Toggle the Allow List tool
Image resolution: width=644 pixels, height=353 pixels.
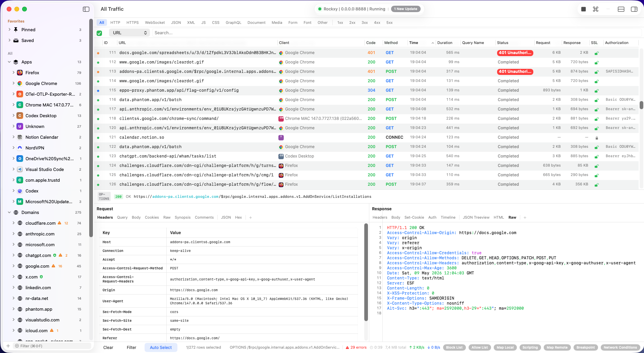pyautogui.click(x=480, y=348)
